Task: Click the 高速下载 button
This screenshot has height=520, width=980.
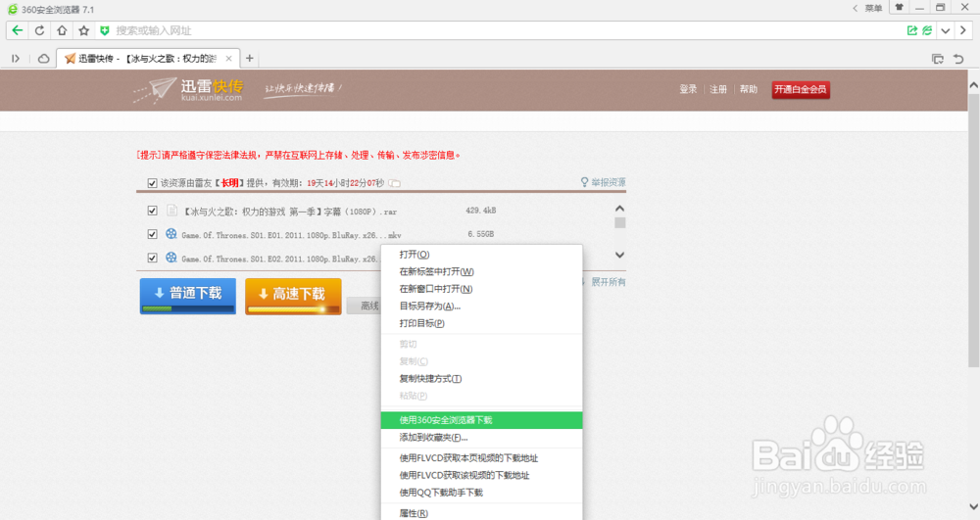Action: (293, 296)
